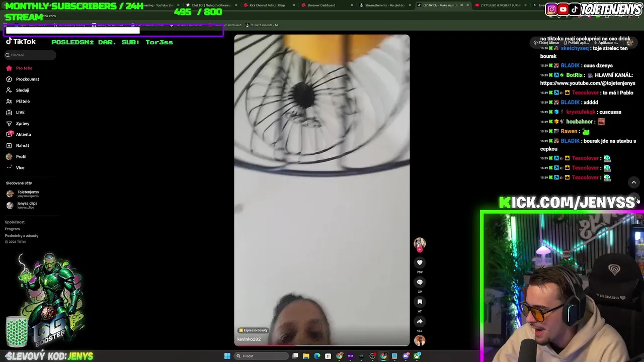Click the BotRix username in chat
Viewport: 644px width, 362px height.
[575, 75]
